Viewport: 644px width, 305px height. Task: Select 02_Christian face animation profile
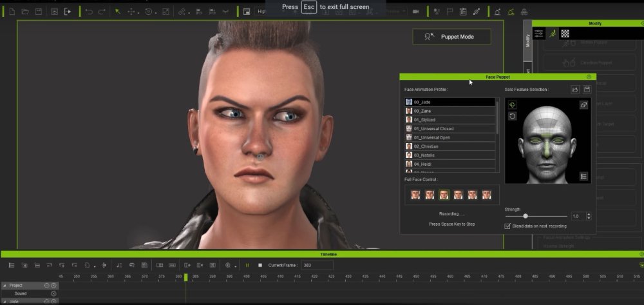(450, 146)
